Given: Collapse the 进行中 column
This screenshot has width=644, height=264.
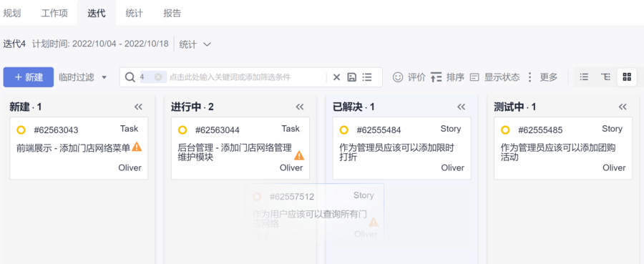Looking at the screenshot, I should click(300, 107).
